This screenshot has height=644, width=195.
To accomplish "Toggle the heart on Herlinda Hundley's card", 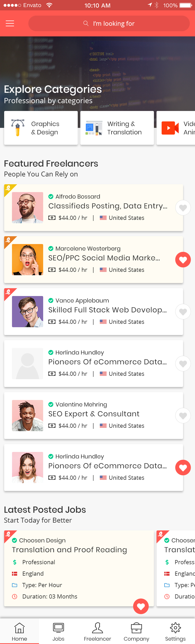I will (x=183, y=364).
